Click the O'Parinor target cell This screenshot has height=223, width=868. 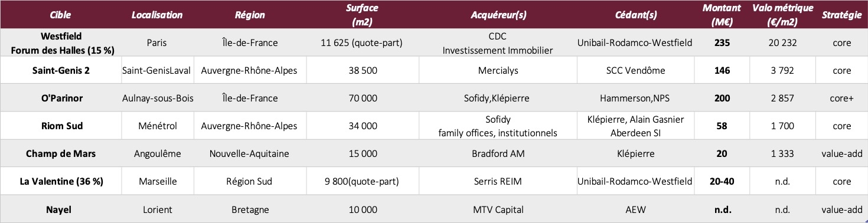[61, 99]
